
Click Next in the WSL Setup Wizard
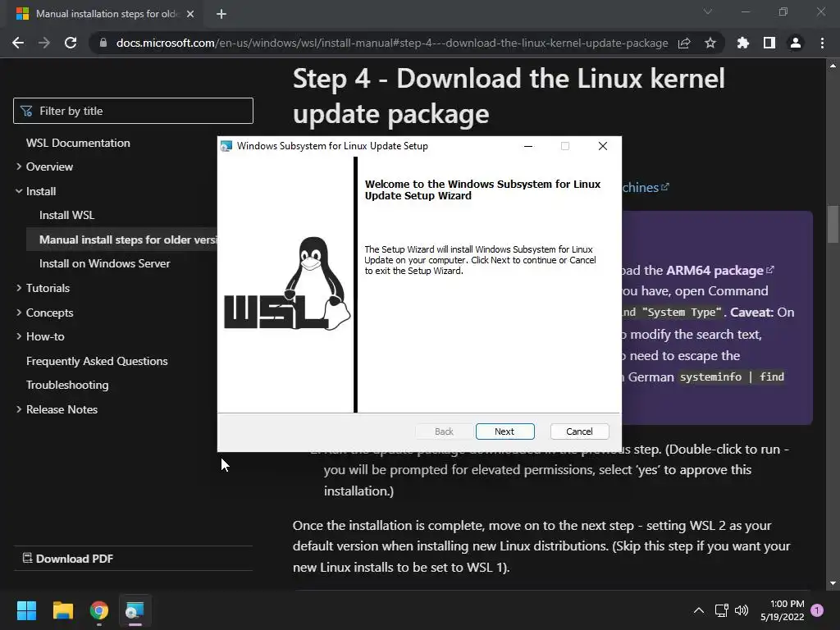pos(504,431)
